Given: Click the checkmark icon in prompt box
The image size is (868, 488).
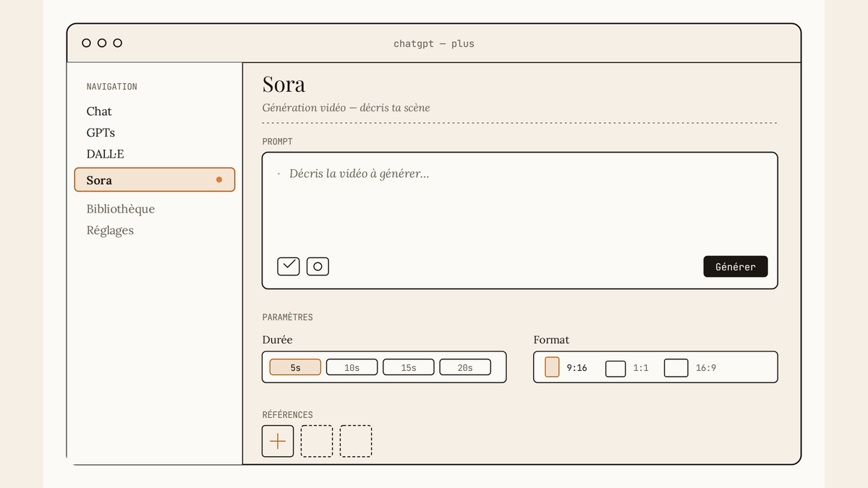Looking at the screenshot, I should [x=289, y=266].
